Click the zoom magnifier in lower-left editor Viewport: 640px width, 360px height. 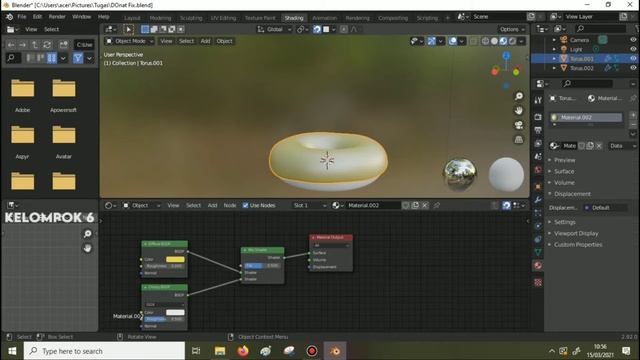tap(87, 233)
